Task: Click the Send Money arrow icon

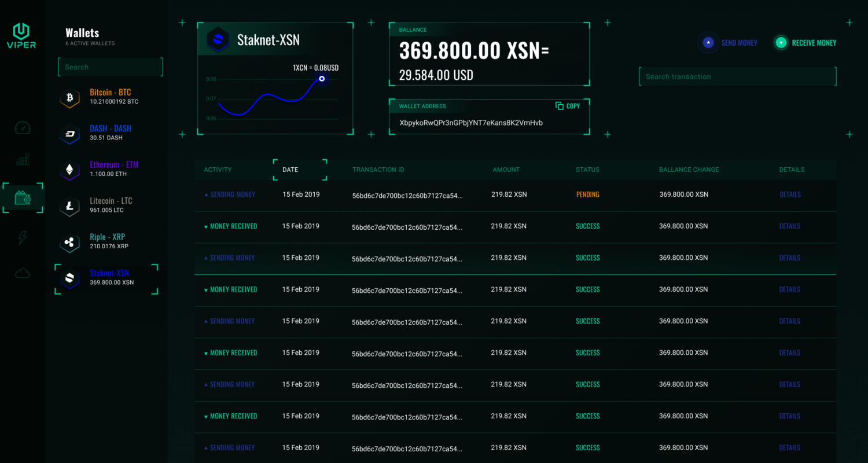Action: (x=708, y=42)
